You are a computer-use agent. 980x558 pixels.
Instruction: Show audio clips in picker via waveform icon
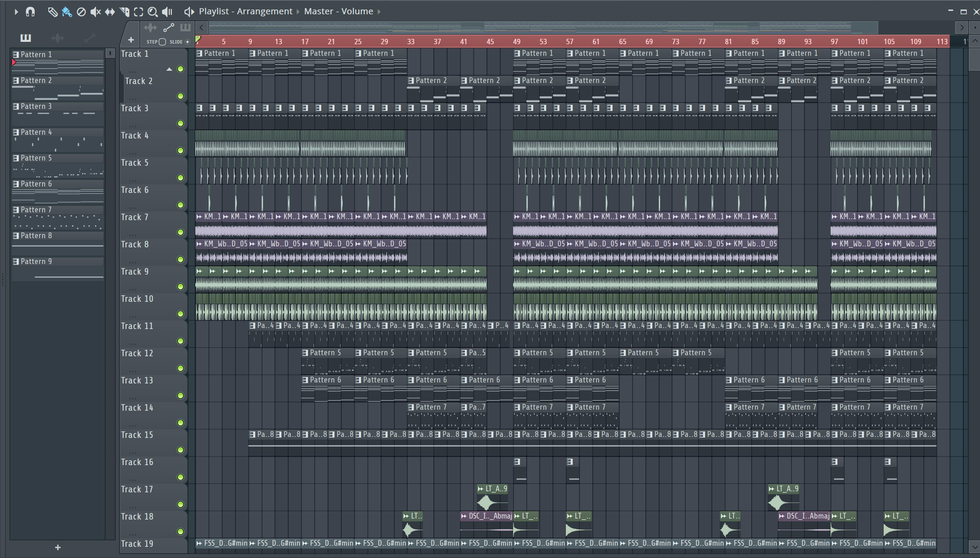pyautogui.click(x=58, y=37)
